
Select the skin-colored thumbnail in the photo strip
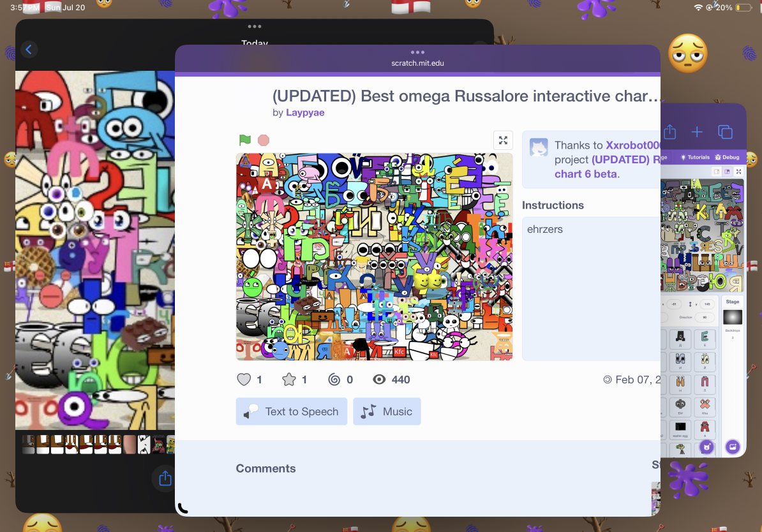pos(130,445)
